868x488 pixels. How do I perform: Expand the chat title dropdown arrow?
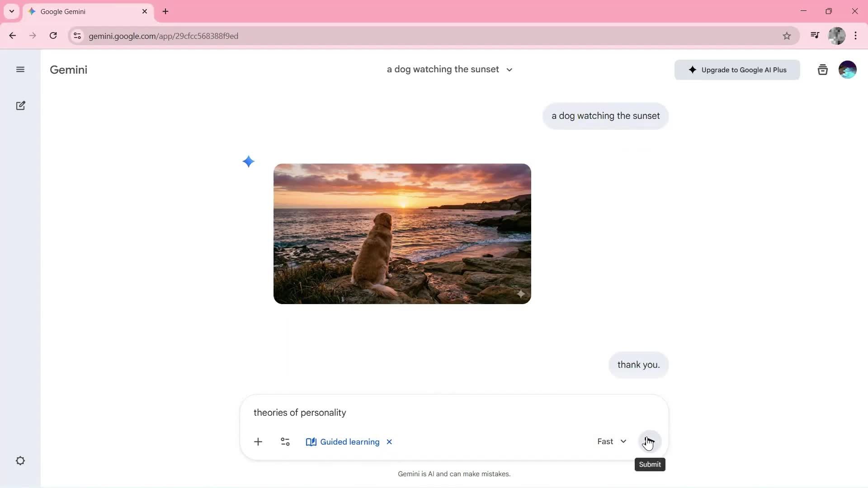pyautogui.click(x=509, y=70)
